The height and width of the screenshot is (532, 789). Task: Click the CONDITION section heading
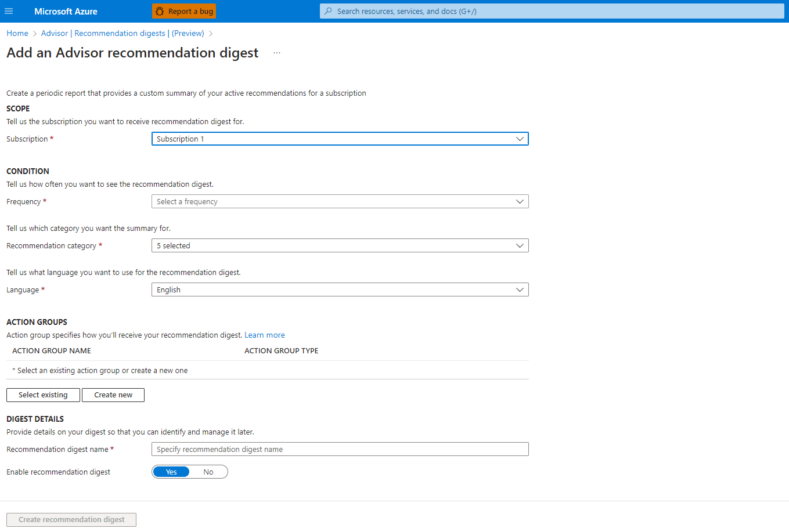[x=28, y=171]
